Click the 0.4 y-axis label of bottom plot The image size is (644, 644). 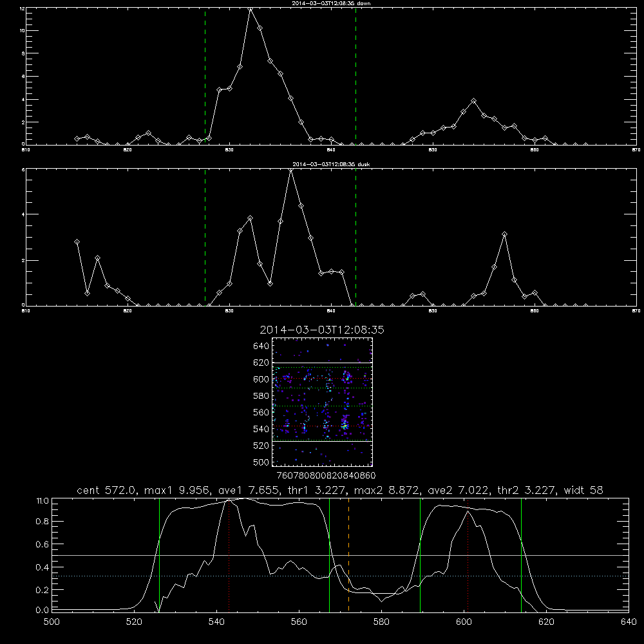click(43, 567)
